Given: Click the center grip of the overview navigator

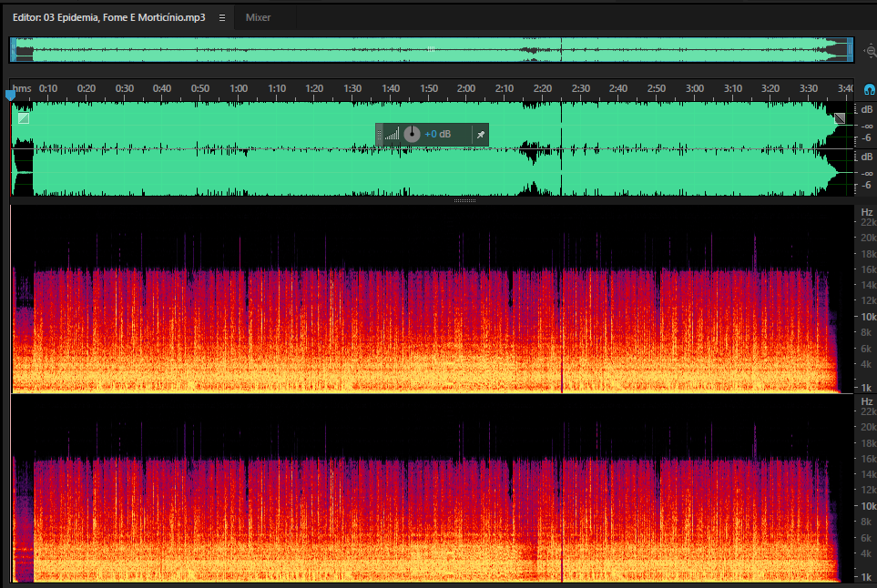Looking at the screenshot, I should [432, 49].
